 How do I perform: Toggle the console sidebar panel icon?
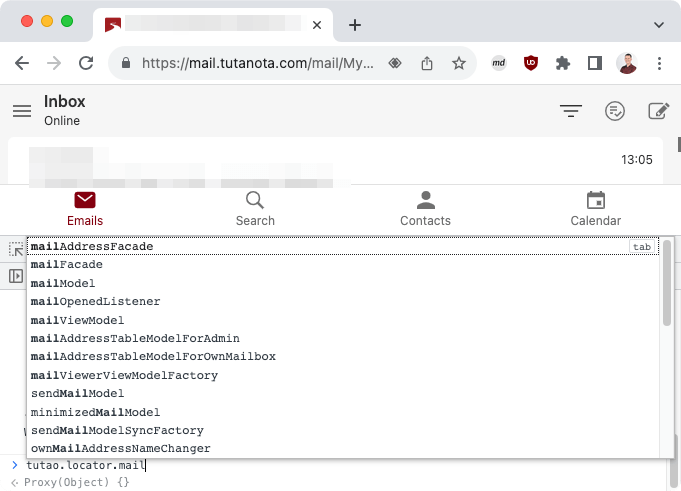pos(16,276)
